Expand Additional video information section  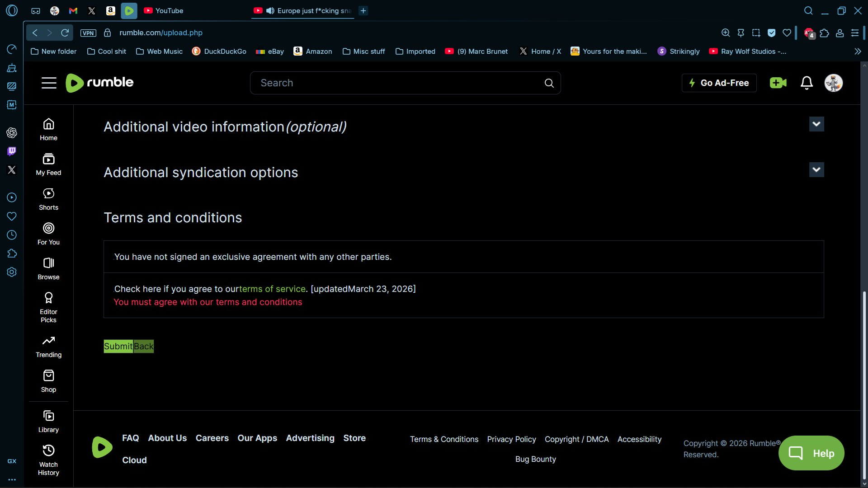tap(816, 124)
